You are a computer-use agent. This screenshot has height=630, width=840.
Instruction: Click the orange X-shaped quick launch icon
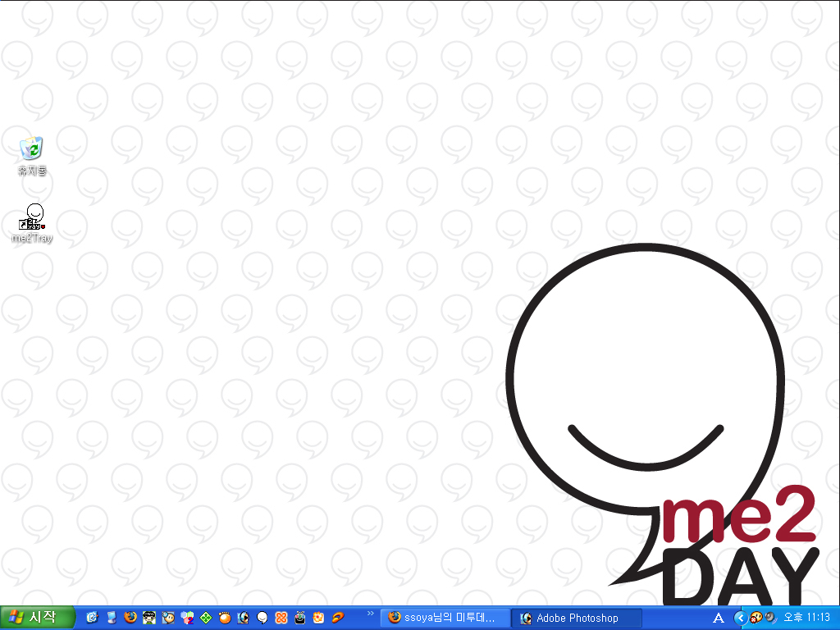click(281, 618)
